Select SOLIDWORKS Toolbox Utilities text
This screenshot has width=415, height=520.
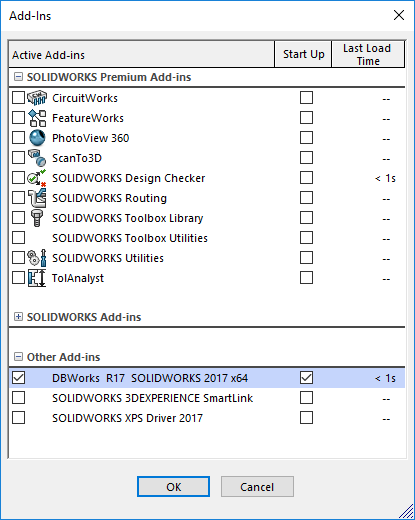pyautogui.click(x=130, y=238)
